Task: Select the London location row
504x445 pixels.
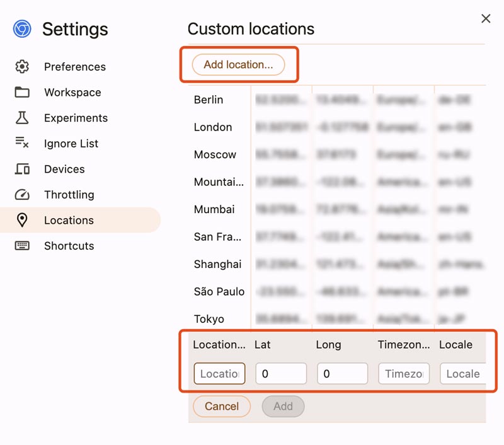Action: [x=337, y=127]
